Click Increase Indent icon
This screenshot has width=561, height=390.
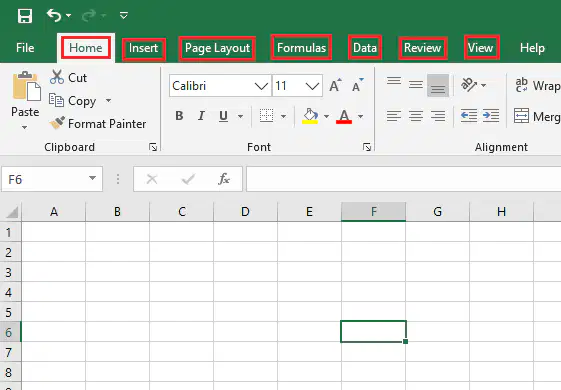(491, 116)
